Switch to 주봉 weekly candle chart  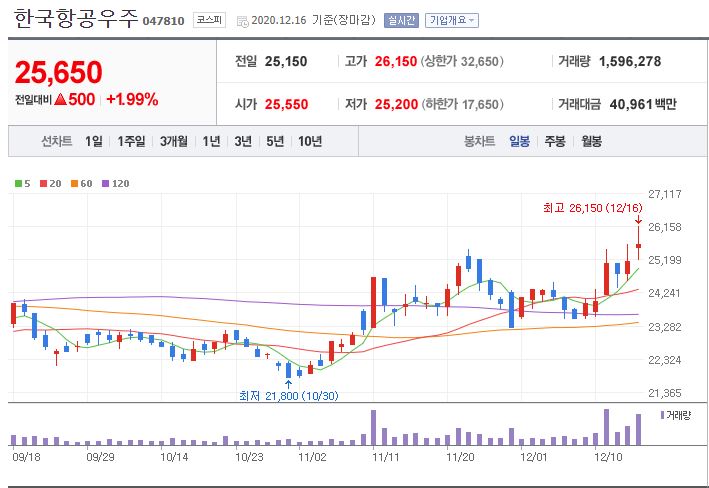click(555, 142)
